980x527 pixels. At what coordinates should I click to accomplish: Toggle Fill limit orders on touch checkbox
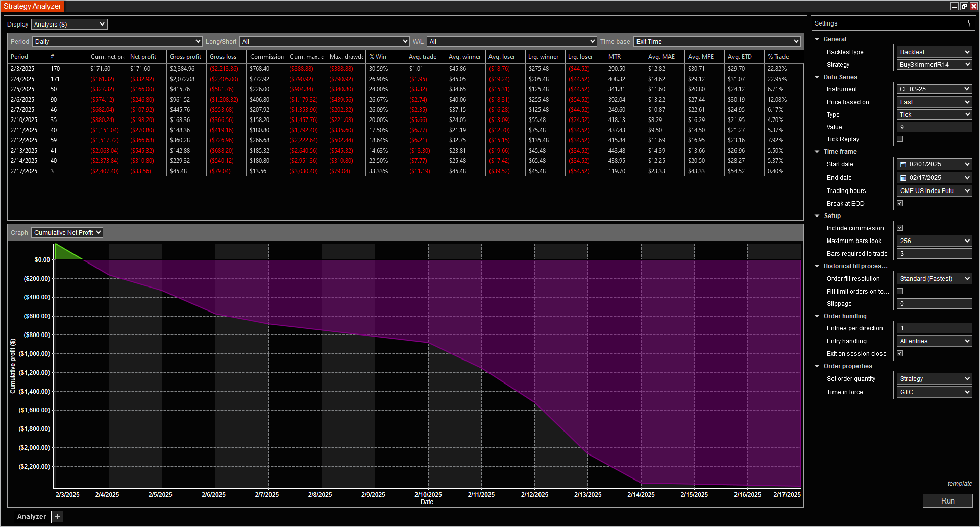point(900,291)
